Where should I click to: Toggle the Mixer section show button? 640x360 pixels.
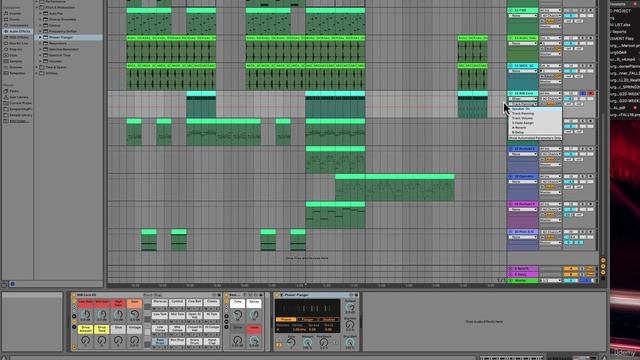[x=603, y=272]
